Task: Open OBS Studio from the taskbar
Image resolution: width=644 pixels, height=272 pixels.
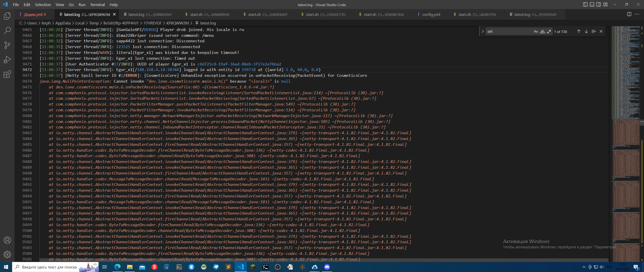Action: 277,267
